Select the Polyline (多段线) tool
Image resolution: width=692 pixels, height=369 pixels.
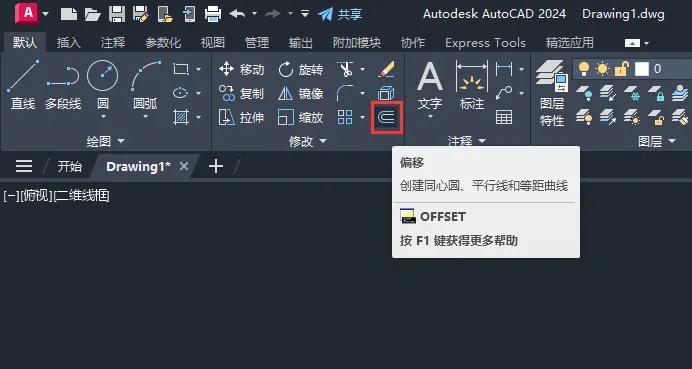tap(63, 86)
